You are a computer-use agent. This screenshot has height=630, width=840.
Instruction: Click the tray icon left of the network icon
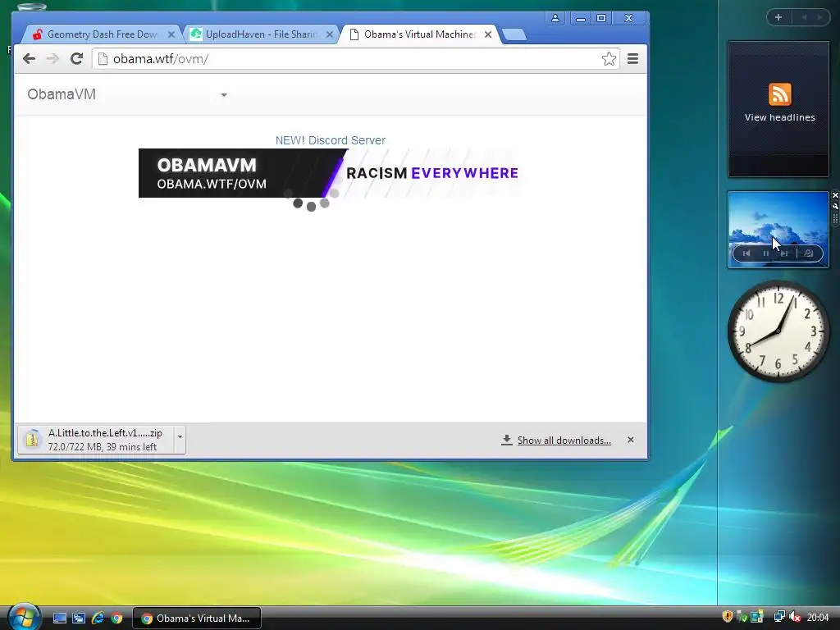[x=757, y=617]
